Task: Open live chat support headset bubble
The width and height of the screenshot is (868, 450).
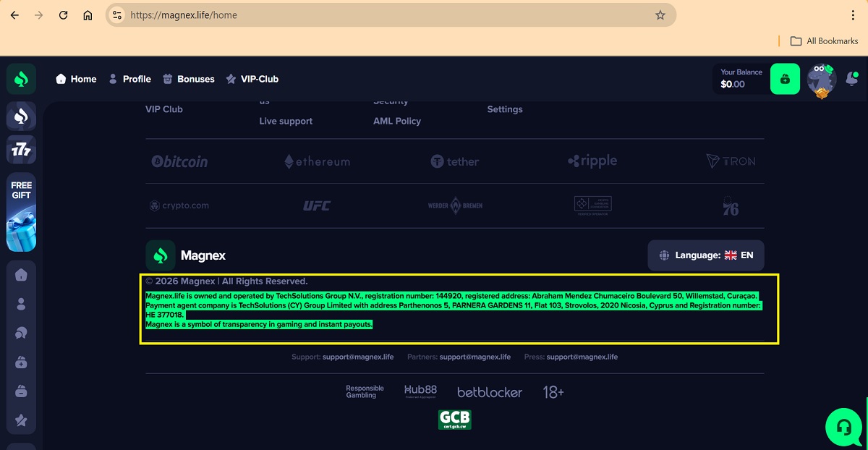Action: pyautogui.click(x=843, y=427)
